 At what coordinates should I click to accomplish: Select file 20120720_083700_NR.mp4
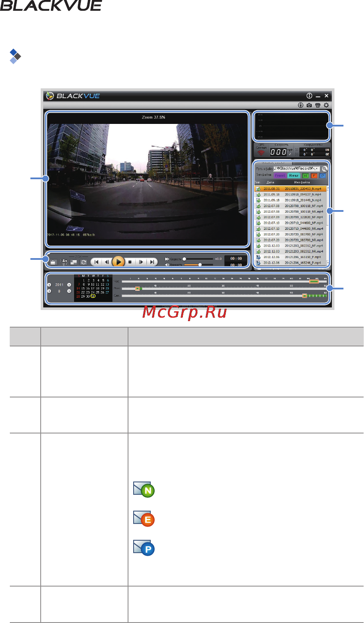[291, 240]
